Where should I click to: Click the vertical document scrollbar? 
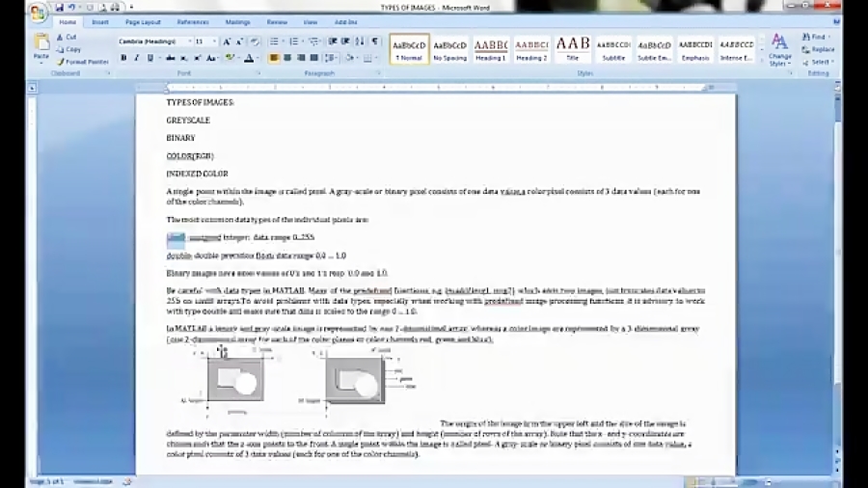click(x=837, y=289)
